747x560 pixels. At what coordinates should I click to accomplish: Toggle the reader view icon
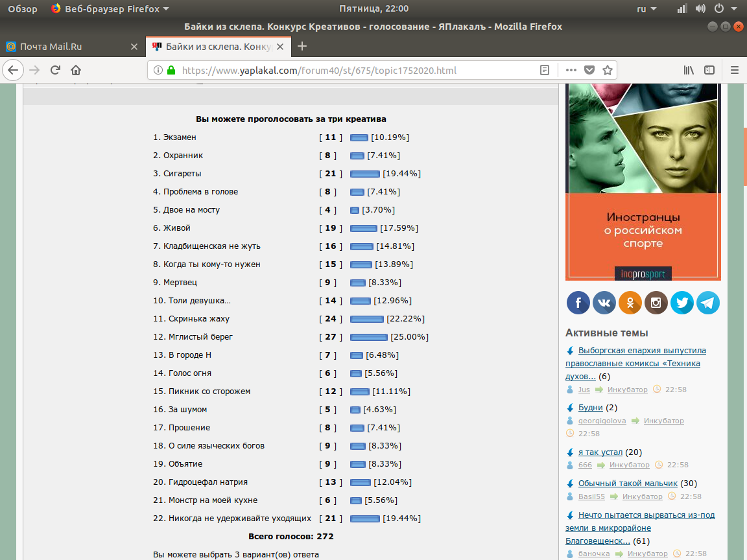point(545,70)
